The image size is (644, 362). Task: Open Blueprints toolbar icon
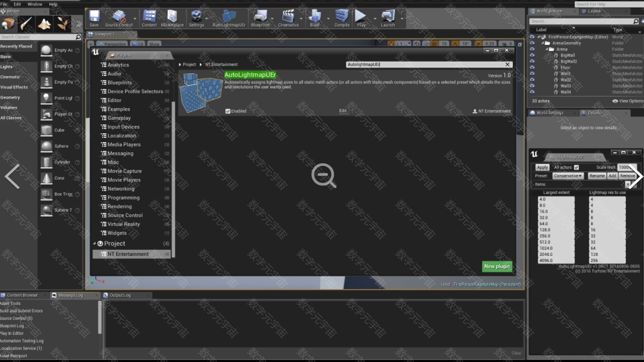pyautogui.click(x=260, y=17)
